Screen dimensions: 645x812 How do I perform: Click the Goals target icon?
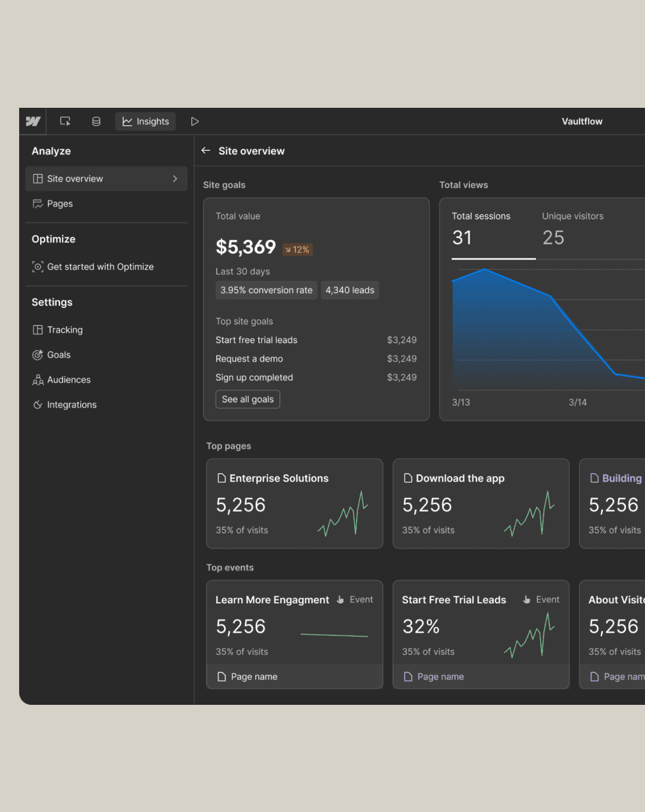click(38, 355)
